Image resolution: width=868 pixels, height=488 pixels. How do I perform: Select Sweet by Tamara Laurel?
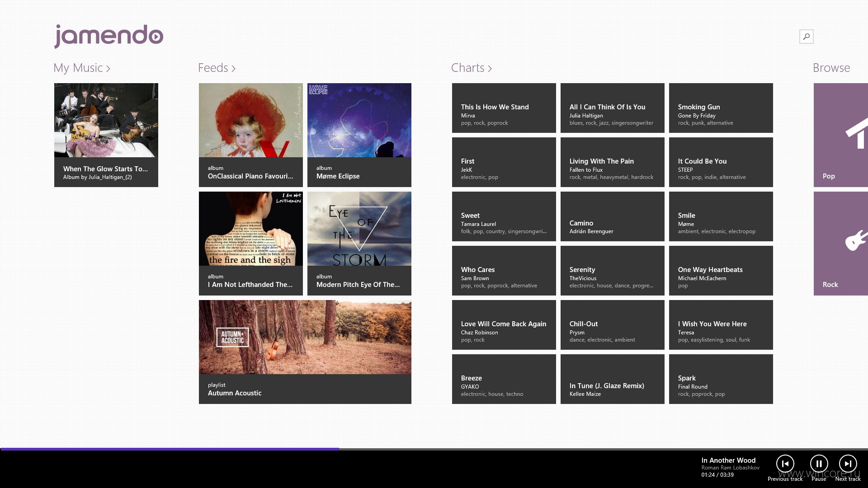click(x=504, y=216)
